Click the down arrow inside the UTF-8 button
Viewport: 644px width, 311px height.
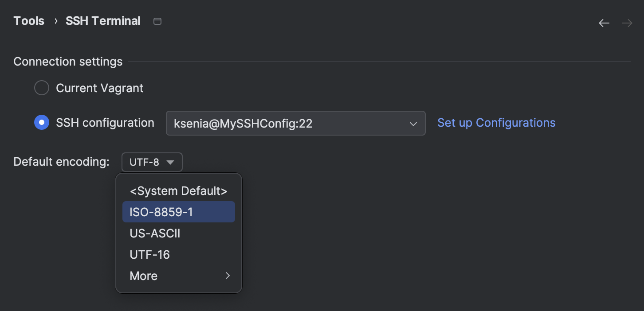tap(170, 162)
